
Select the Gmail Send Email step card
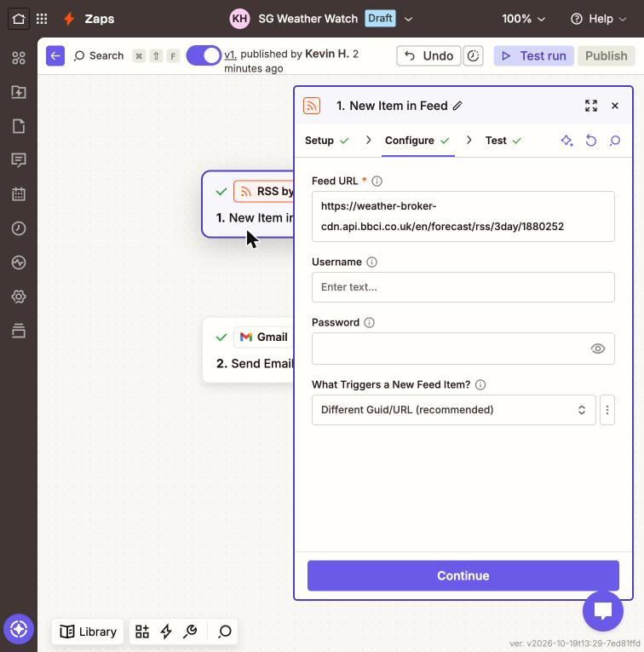(x=248, y=350)
